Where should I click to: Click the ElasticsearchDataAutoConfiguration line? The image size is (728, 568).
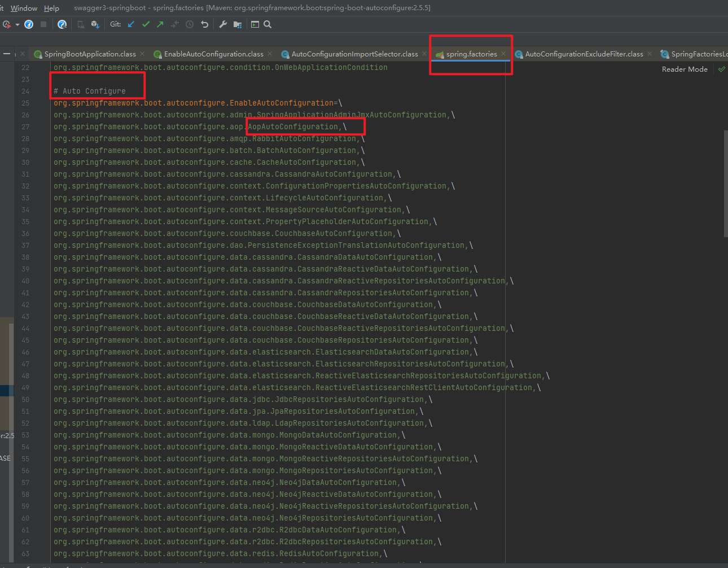[x=265, y=352]
